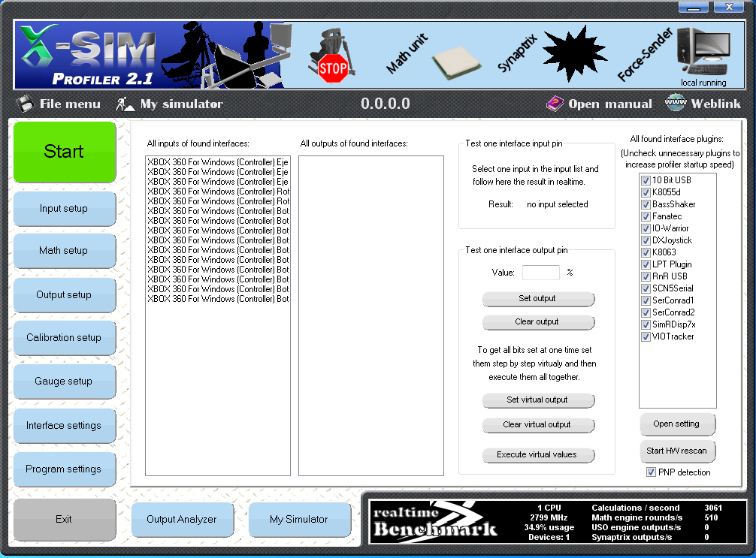Click the 'no input selected' result text
This screenshot has width=756, height=558.
click(x=558, y=204)
